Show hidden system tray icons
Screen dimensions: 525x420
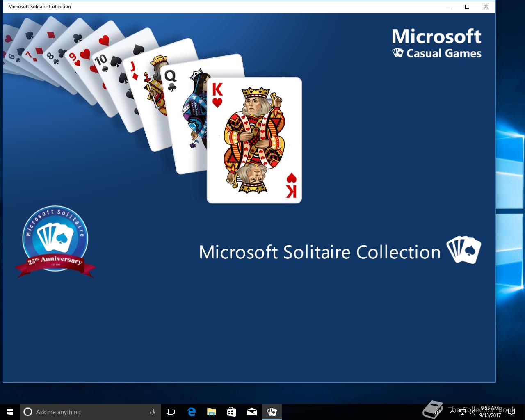(452, 411)
